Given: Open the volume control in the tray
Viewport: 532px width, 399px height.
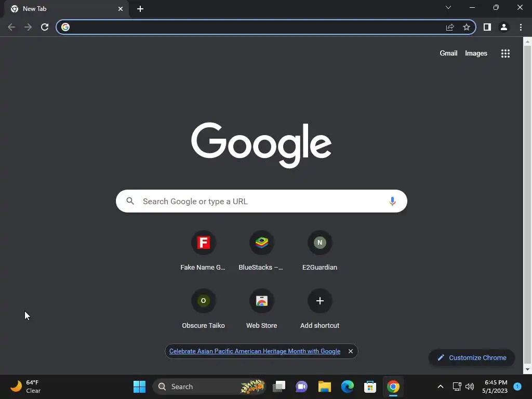Looking at the screenshot, I should point(470,387).
